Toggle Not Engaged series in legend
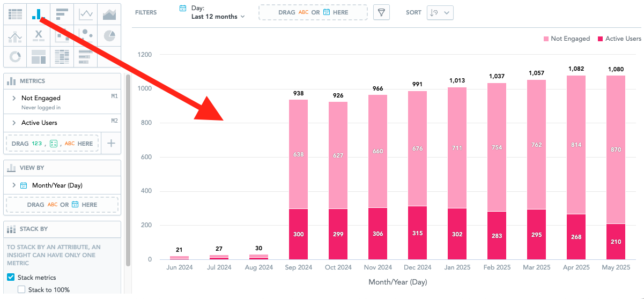 point(566,39)
